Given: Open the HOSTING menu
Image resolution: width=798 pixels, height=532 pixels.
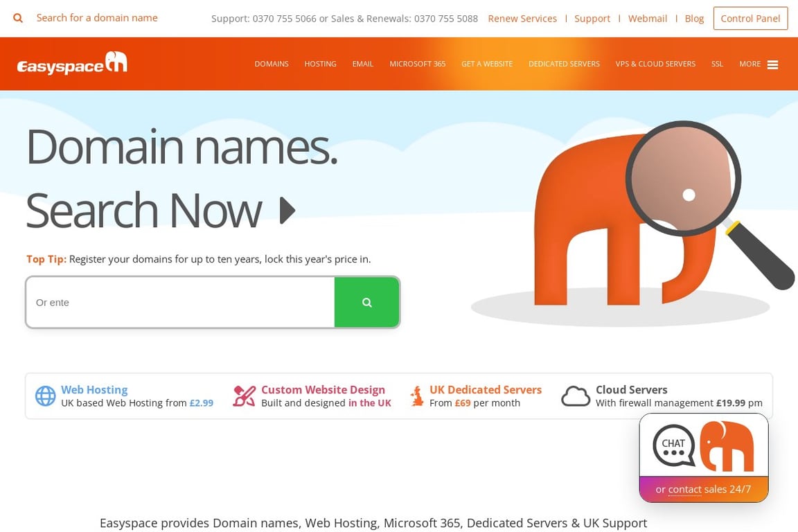Looking at the screenshot, I should click(320, 64).
